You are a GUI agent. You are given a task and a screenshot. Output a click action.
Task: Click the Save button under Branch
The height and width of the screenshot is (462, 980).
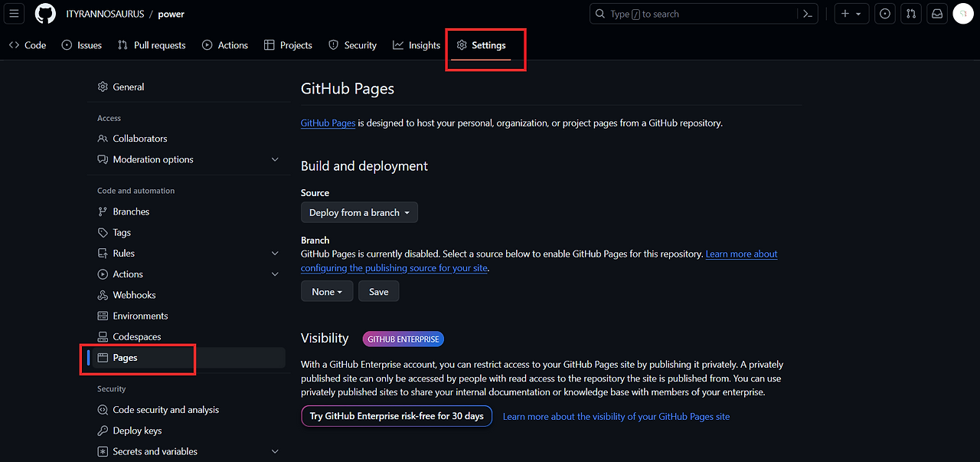point(378,291)
